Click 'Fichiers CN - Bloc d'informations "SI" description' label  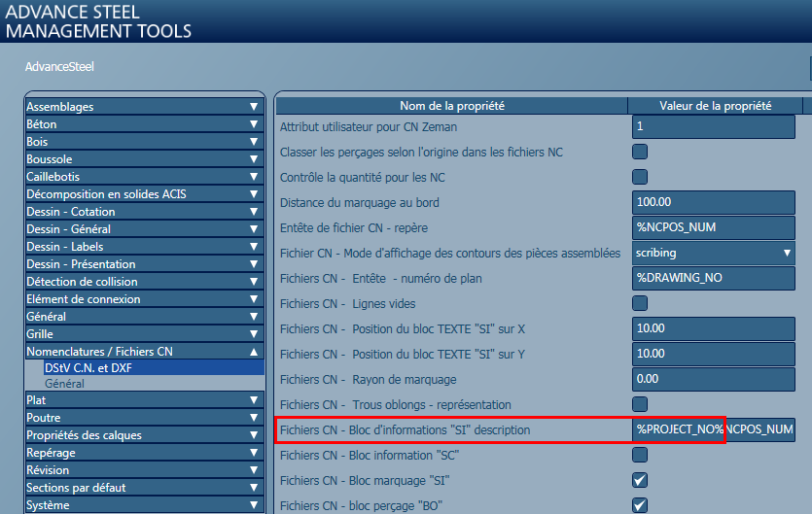(405, 430)
